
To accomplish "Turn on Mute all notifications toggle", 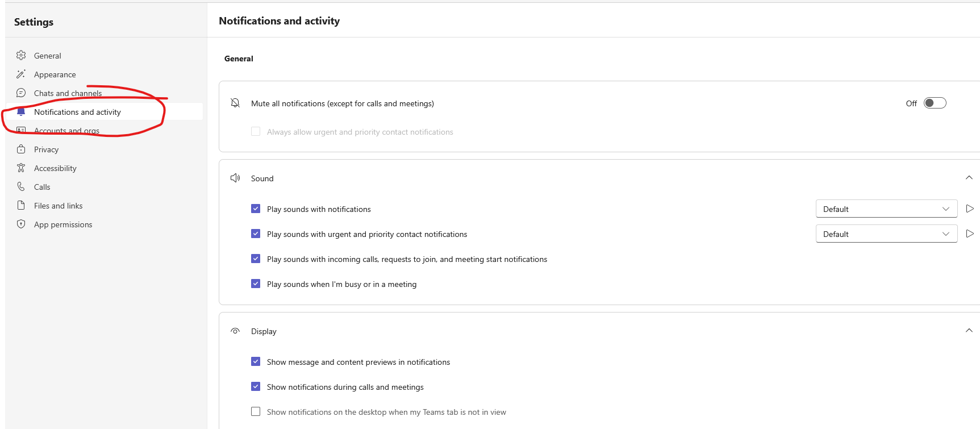I will (935, 103).
